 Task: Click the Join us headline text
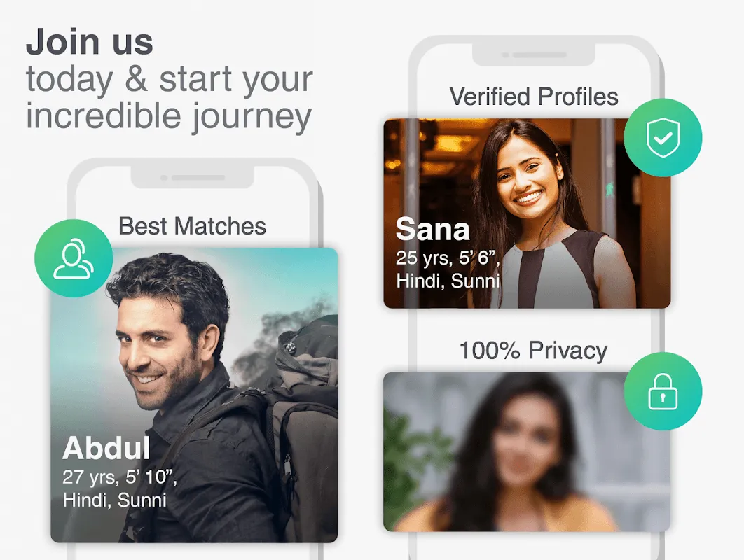click(90, 42)
